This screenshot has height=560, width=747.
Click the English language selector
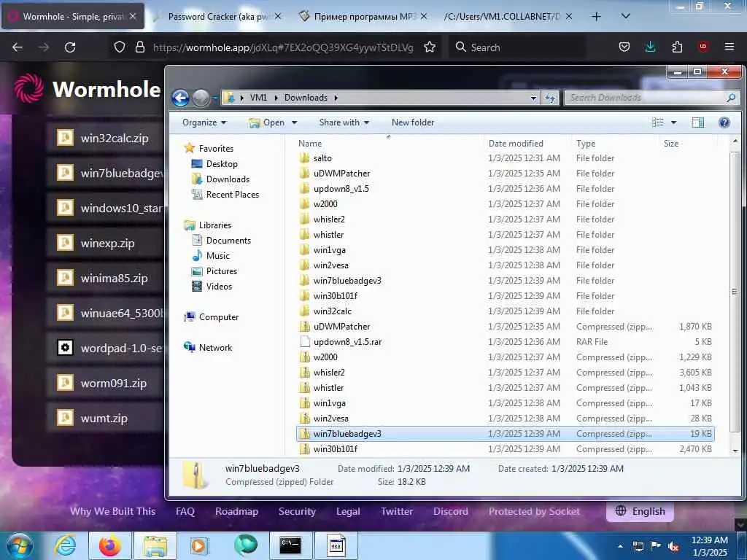640,511
